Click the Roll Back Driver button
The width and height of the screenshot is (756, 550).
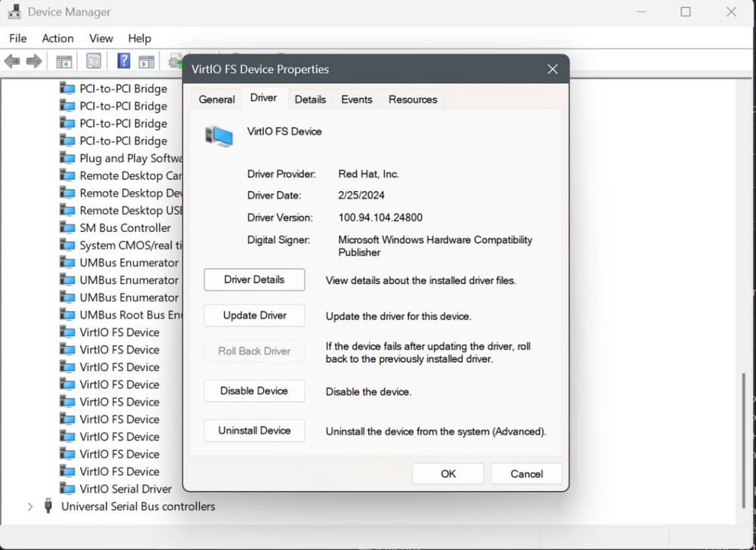pos(254,351)
